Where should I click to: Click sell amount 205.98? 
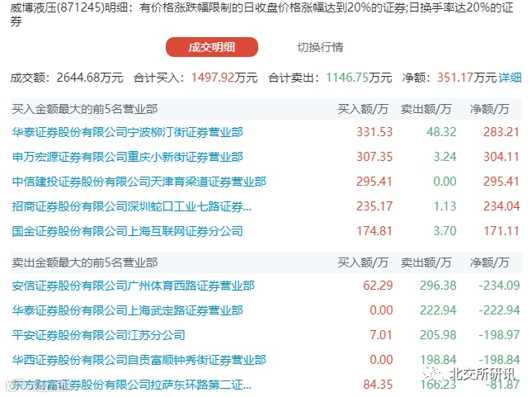[438, 335]
